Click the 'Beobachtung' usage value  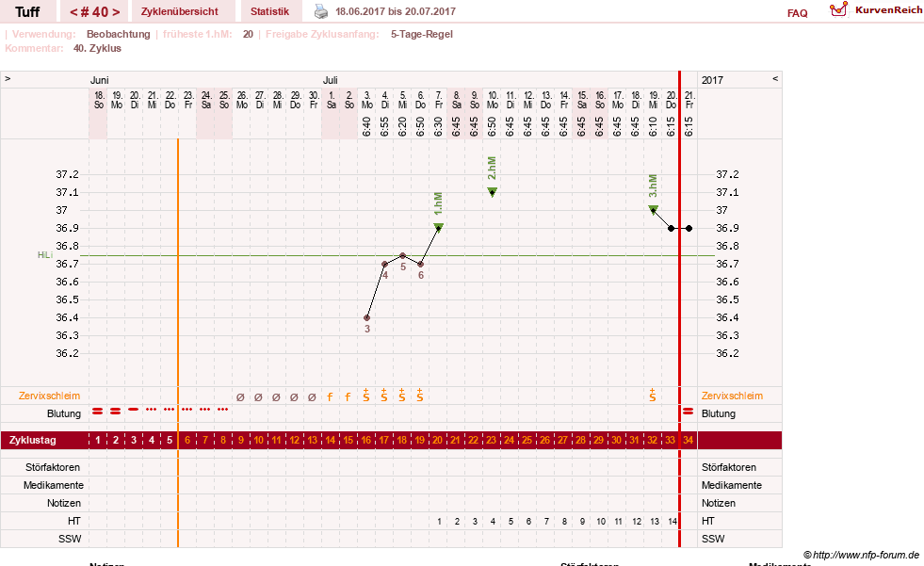click(x=119, y=34)
